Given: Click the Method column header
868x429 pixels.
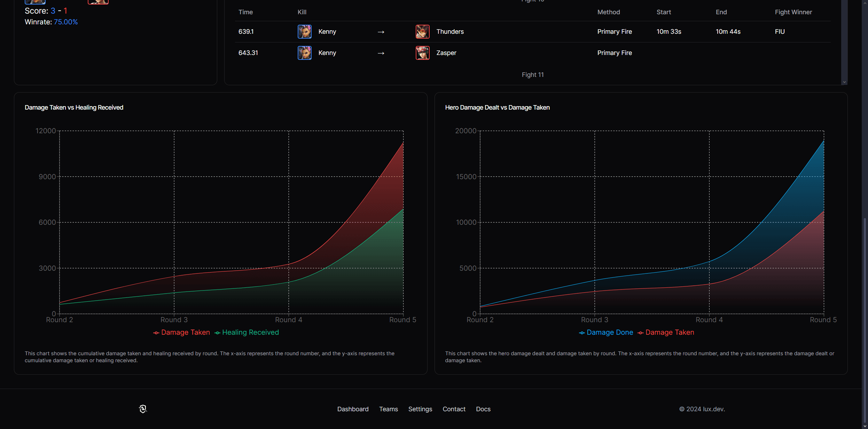Looking at the screenshot, I should (609, 12).
